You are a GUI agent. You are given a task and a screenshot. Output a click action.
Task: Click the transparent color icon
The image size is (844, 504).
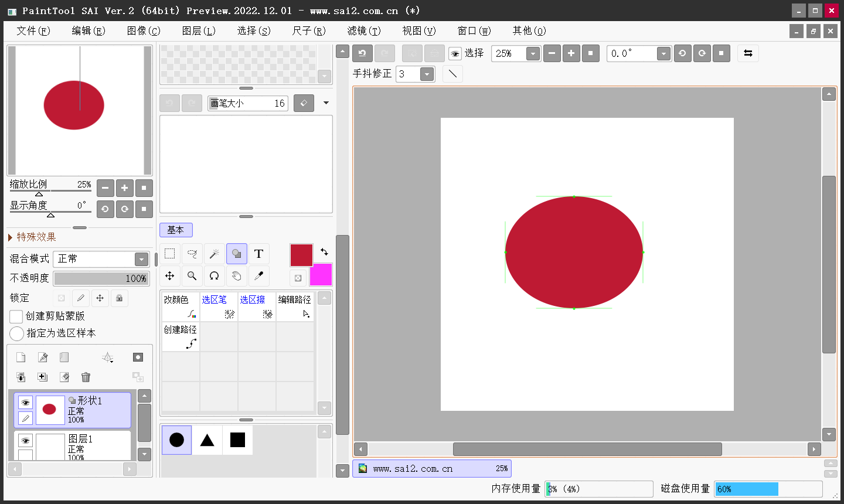tap(298, 278)
